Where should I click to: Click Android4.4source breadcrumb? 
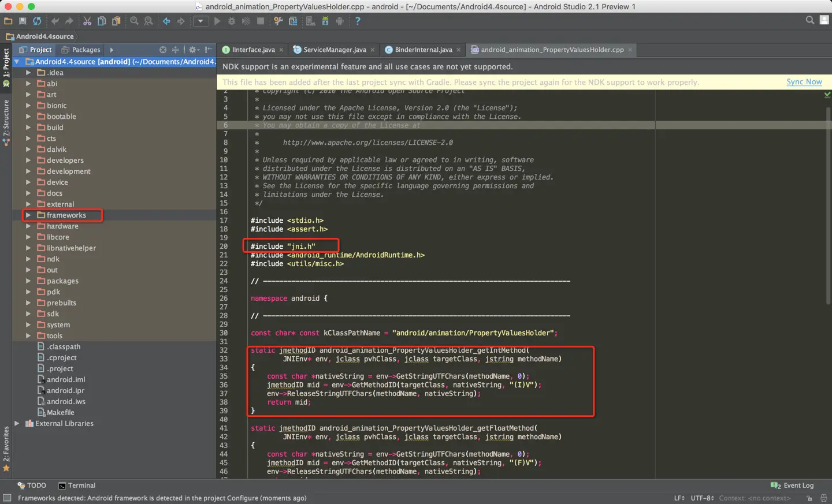[x=40, y=36]
